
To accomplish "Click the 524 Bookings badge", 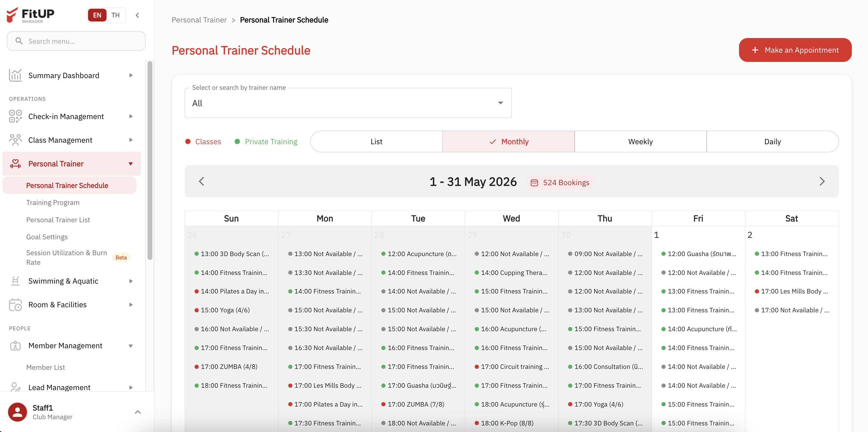I will click(x=560, y=182).
